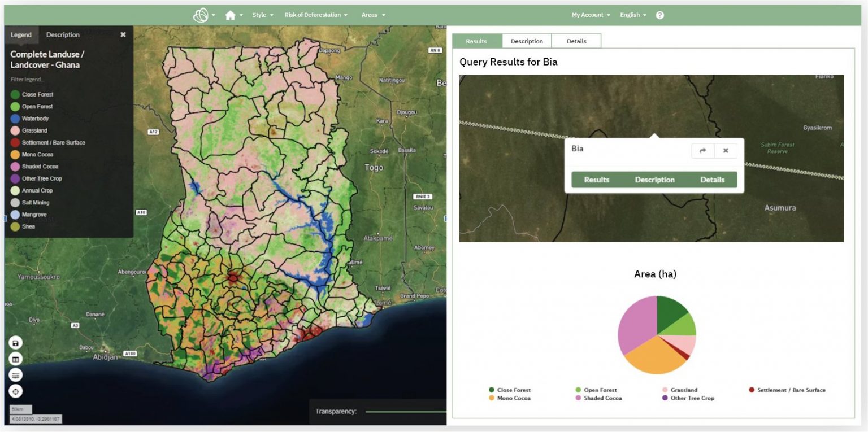This screenshot has width=868, height=432.
Task: Open the help question mark icon
Action: pyautogui.click(x=659, y=15)
